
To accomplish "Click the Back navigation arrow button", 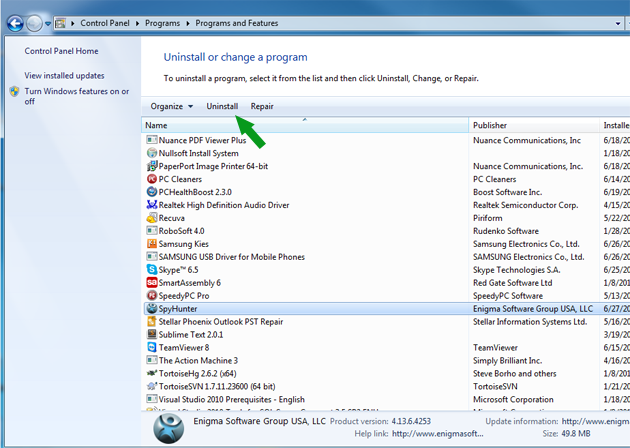I will (15, 23).
